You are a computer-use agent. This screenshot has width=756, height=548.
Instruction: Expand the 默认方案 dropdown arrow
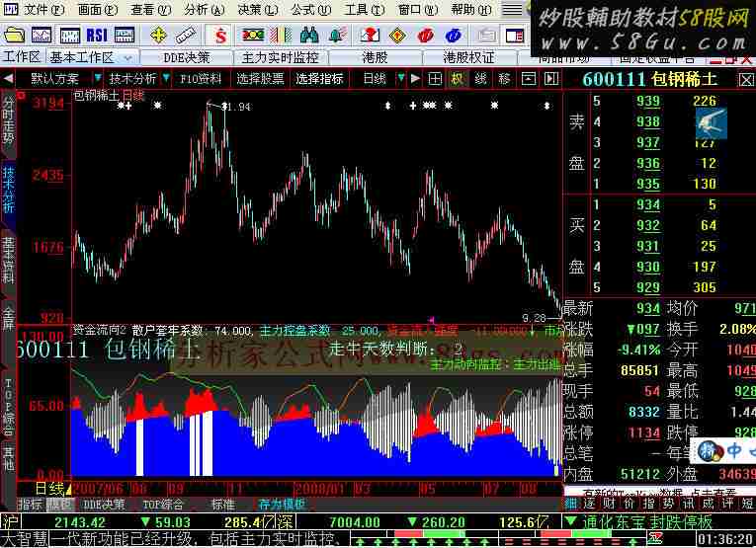point(98,78)
